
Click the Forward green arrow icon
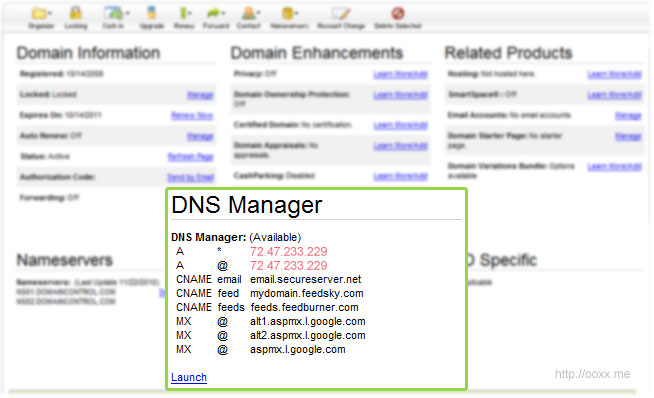tap(213, 13)
